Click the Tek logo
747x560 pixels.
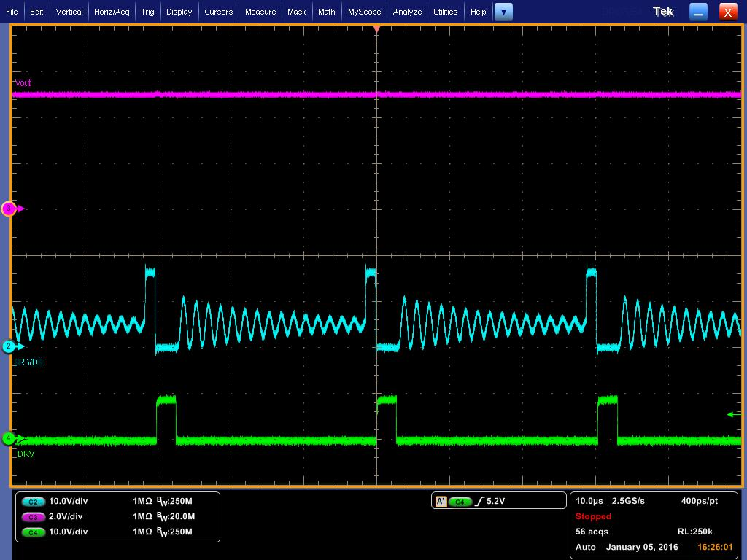662,11
